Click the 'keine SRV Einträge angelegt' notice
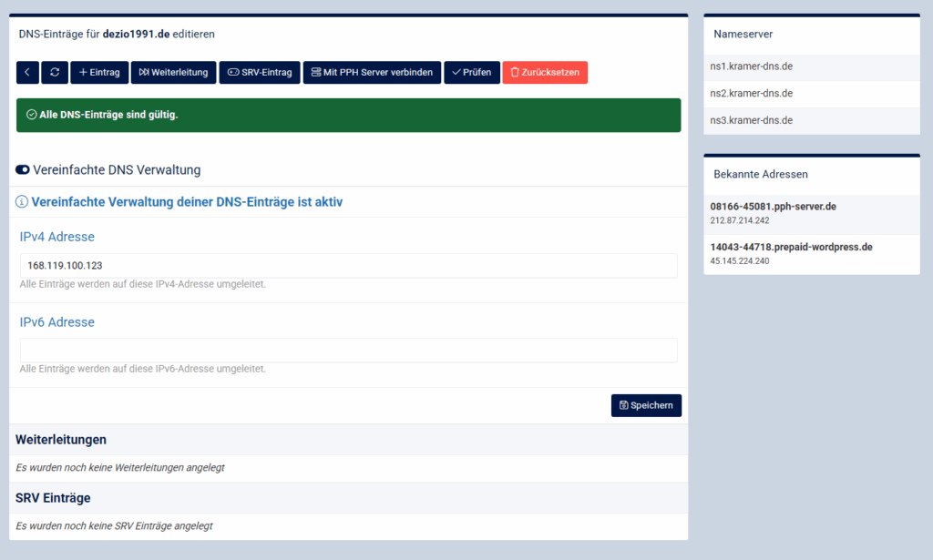The width and height of the screenshot is (933, 560). tap(114, 526)
